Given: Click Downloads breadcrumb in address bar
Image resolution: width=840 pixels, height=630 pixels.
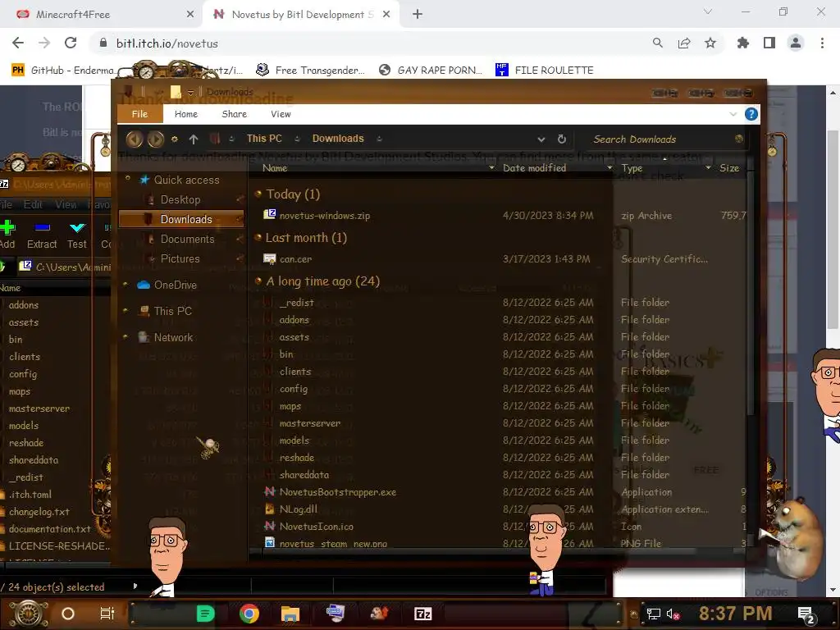Looking at the screenshot, I should click(x=338, y=139).
